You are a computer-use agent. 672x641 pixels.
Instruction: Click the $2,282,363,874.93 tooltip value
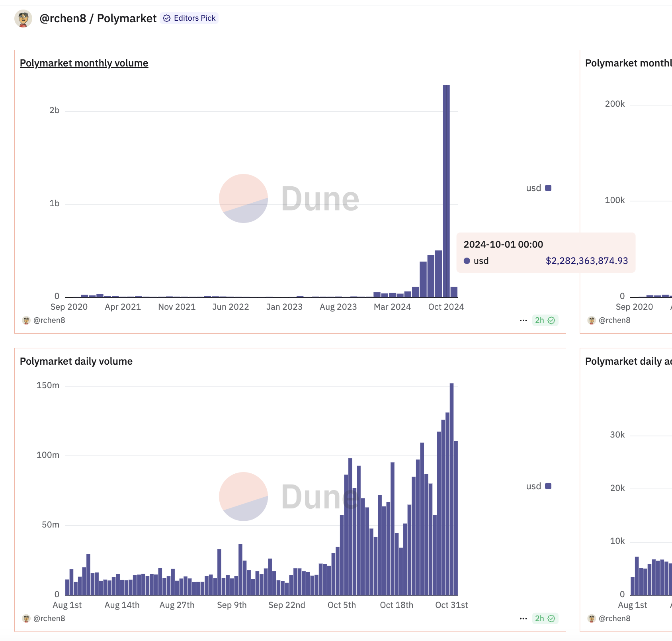[x=586, y=261]
